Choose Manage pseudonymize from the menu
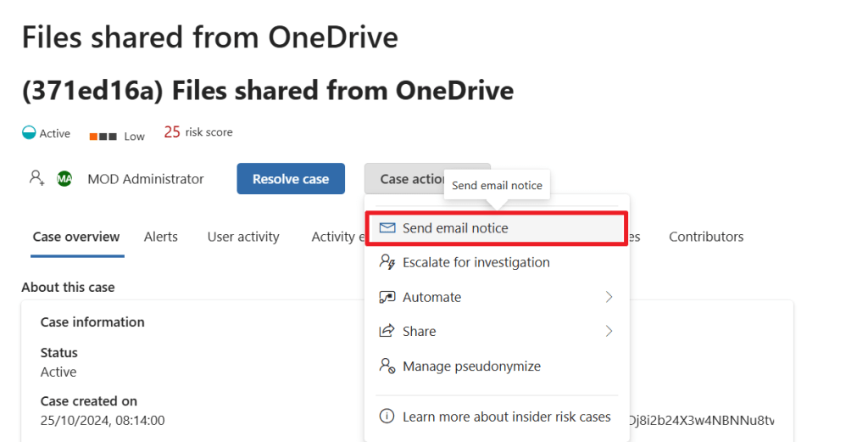The height and width of the screenshot is (442, 868). pyautogui.click(x=471, y=366)
